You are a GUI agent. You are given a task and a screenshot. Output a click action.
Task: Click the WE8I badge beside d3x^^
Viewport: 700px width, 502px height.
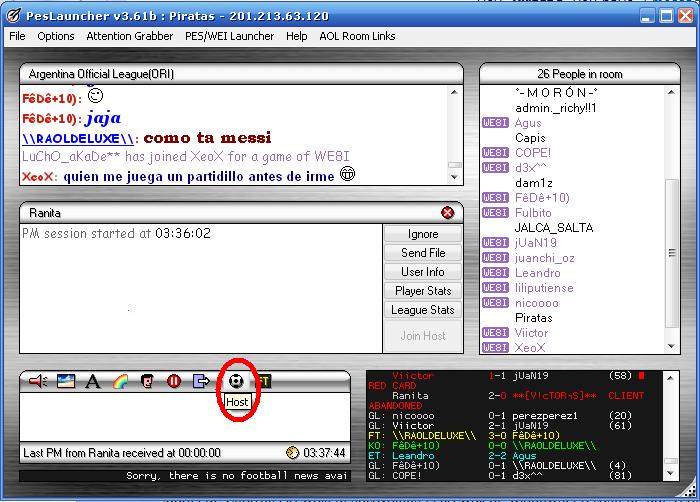coord(495,167)
